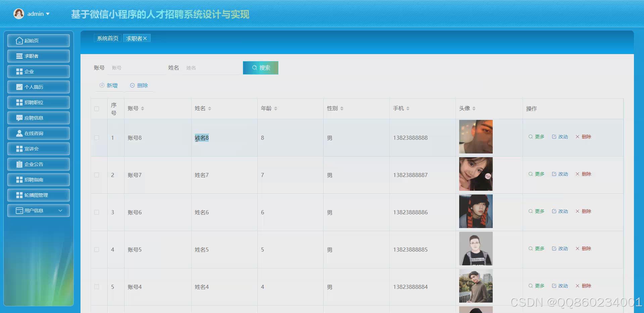The image size is (644, 313).
Task: Click the 新增 add button
Action: 109,85
